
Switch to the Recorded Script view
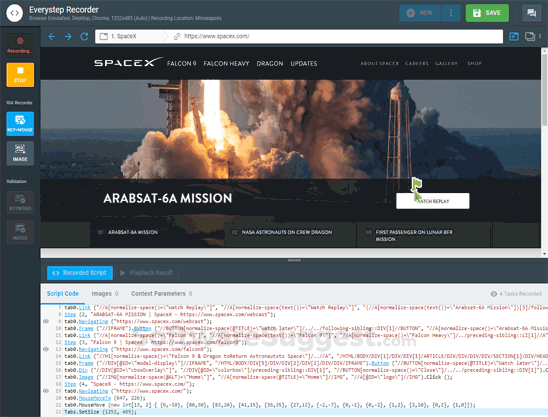[80, 273]
